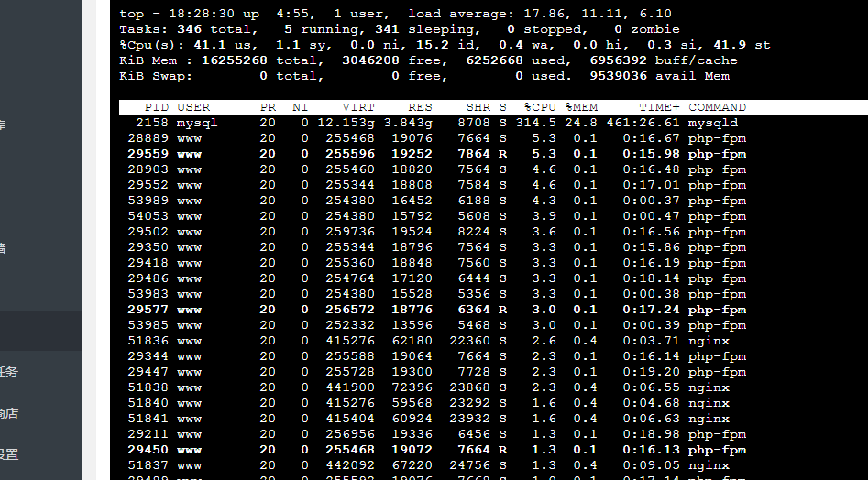This screenshot has width=868, height=480.
Task: Select the mysqld command name
Action: tap(713, 123)
